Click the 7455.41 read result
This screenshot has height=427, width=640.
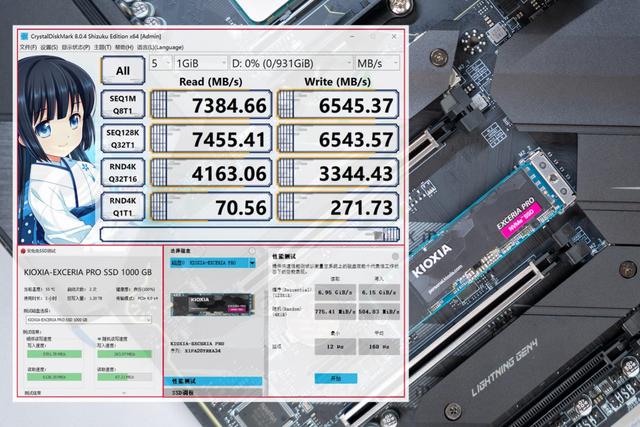(x=211, y=139)
